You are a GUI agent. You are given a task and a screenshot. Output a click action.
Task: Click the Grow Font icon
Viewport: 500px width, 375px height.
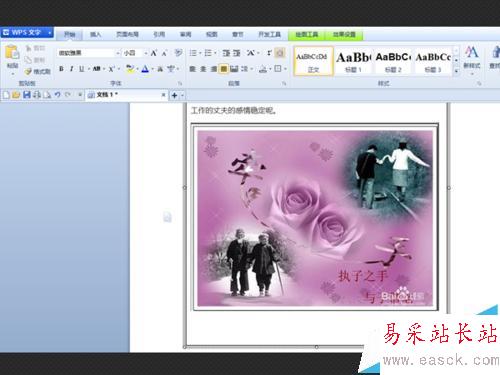(154, 53)
